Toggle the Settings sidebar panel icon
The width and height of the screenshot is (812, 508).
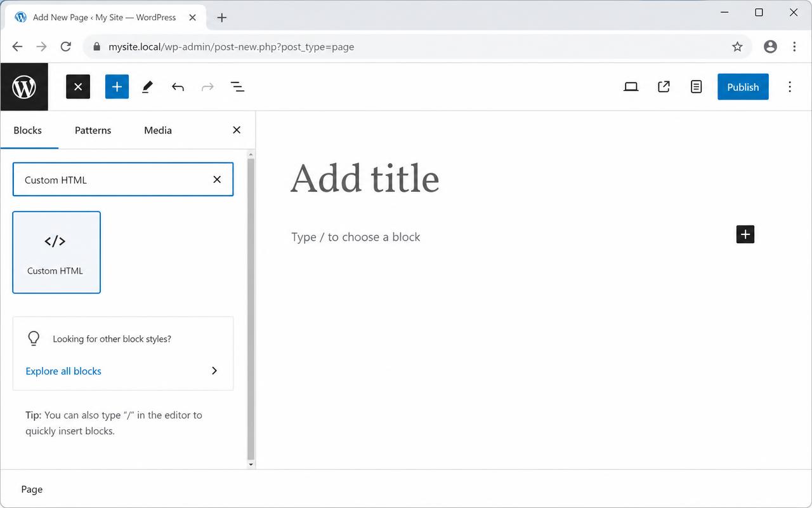click(x=696, y=87)
